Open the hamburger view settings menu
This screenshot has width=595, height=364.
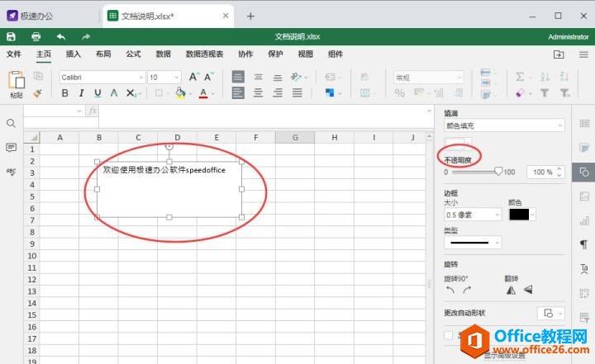click(x=584, y=54)
